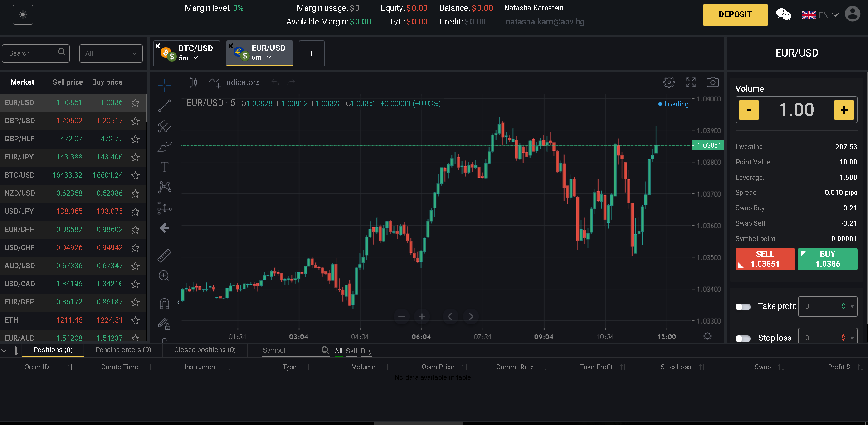Viewport: 868px width, 425px height.
Task: Select the ruler measure tool
Action: pos(164,255)
